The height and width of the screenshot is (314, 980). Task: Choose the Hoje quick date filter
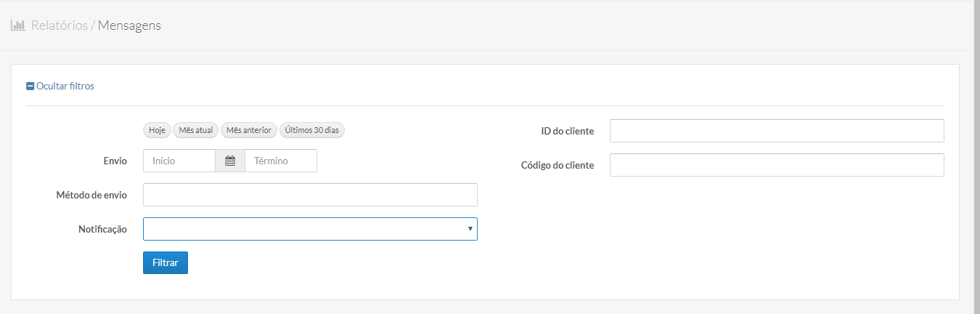pyautogui.click(x=157, y=130)
